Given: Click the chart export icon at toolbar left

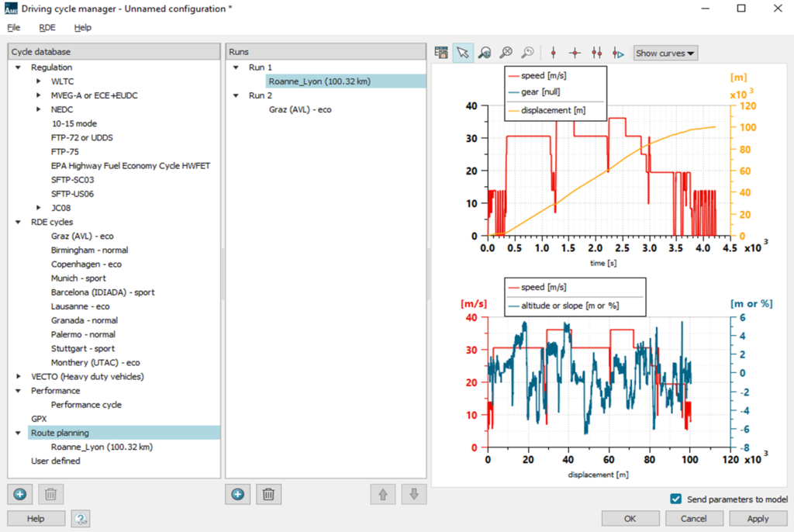Looking at the screenshot, I should [x=441, y=53].
